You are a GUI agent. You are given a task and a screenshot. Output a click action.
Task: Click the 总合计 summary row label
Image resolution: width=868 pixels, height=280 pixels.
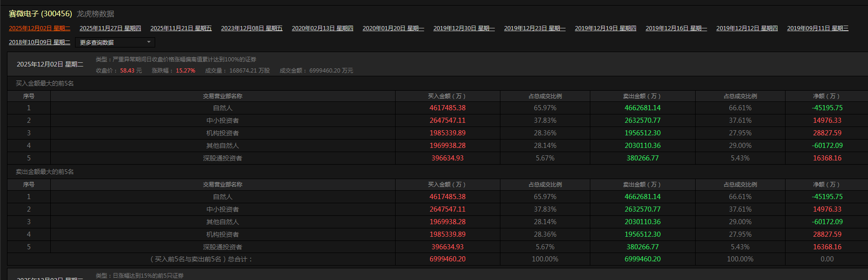pos(201,259)
